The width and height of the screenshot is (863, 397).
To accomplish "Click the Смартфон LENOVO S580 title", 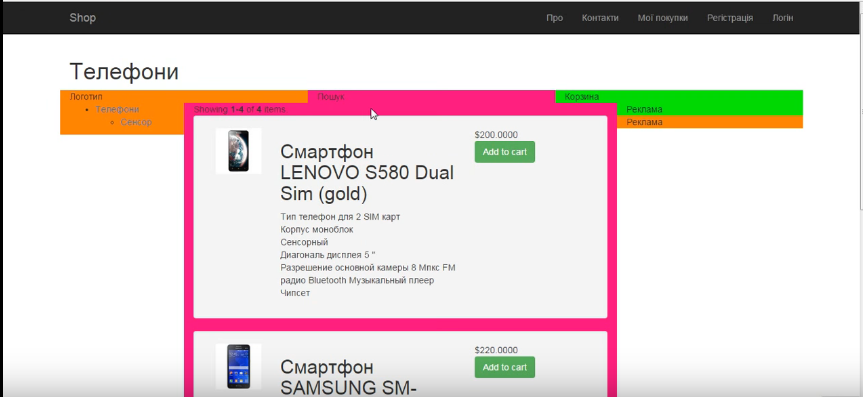I will [x=367, y=172].
